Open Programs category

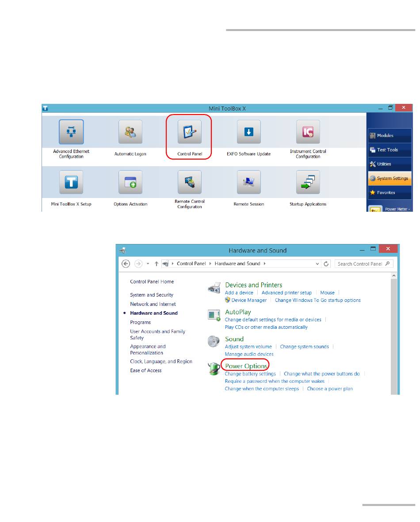point(140,322)
